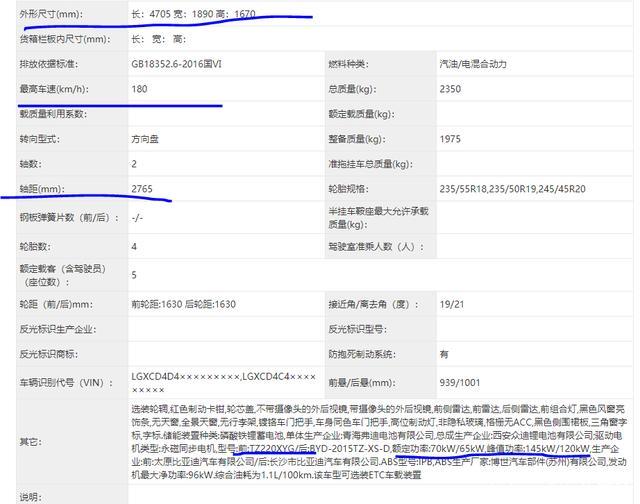Click the 轮胎数 label
640x504 pixels.
pyautogui.click(x=35, y=246)
